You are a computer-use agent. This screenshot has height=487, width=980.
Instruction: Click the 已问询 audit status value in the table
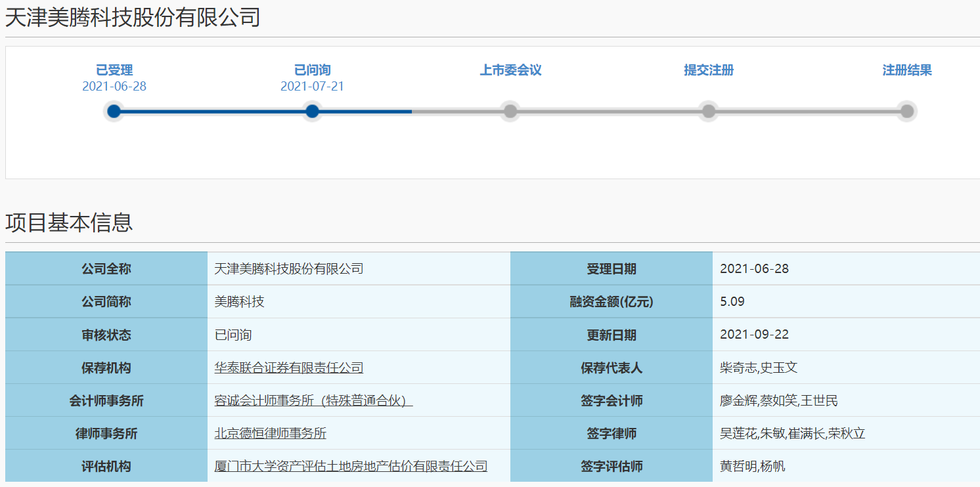click(233, 335)
